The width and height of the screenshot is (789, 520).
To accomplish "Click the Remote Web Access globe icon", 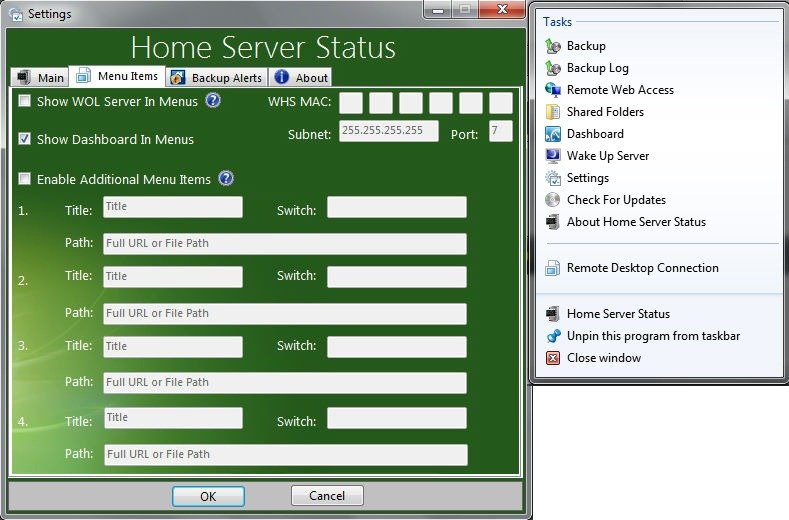I will point(553,90).
